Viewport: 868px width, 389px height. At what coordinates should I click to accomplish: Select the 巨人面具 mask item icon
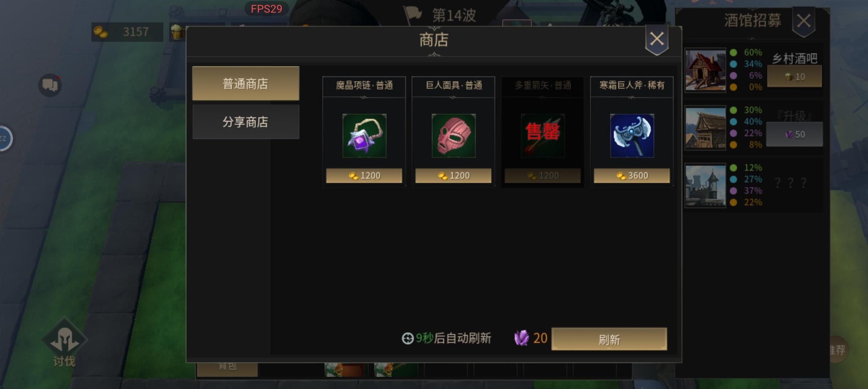(x=453, y=136)
